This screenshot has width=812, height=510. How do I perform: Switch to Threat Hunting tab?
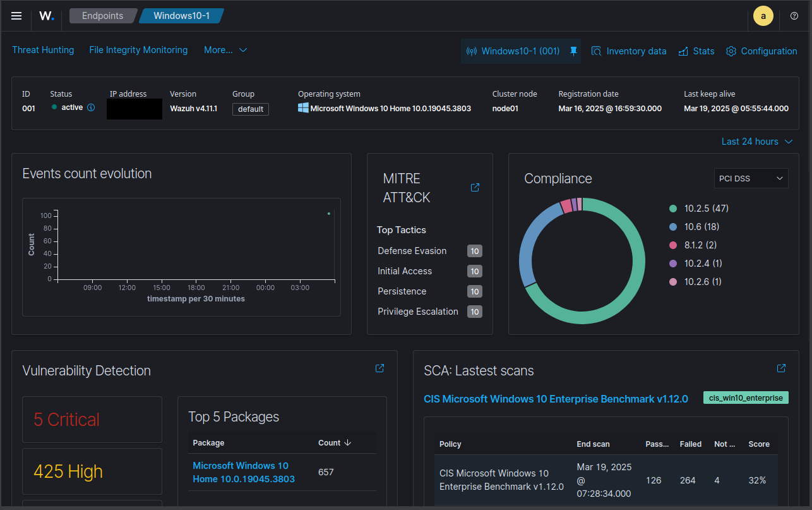(43, 50)
